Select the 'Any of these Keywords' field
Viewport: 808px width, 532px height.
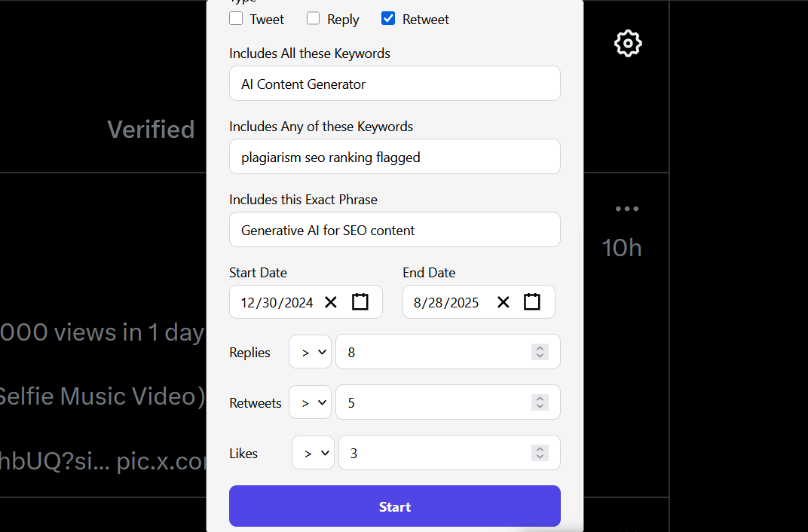(394, 156)
